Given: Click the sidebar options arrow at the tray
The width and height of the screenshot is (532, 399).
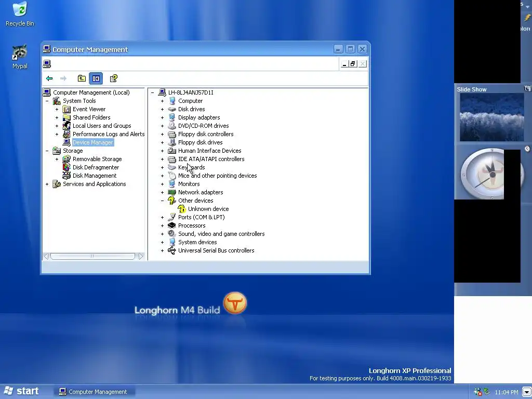Looking at the screenshot, I should click(x=527, y=392).
